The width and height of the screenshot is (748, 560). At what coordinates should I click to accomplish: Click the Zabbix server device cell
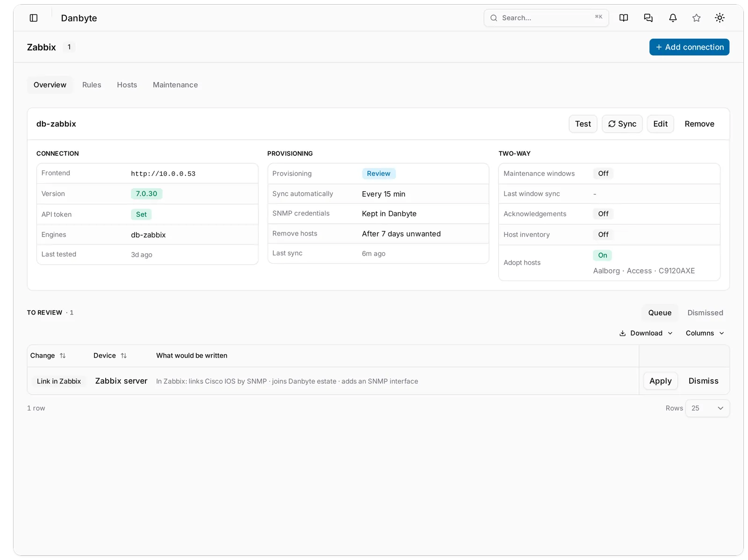[x=121, y=381]
